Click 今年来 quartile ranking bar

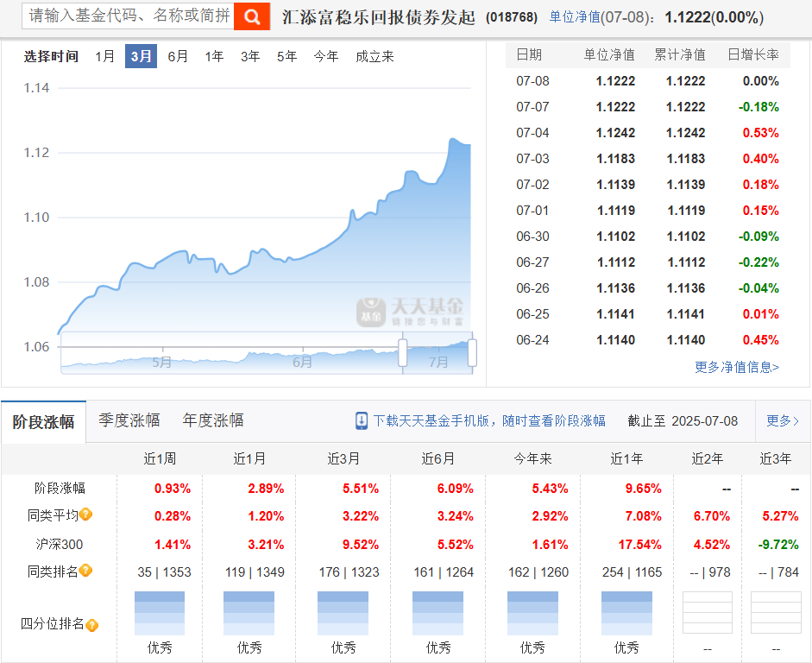[532, 613]
